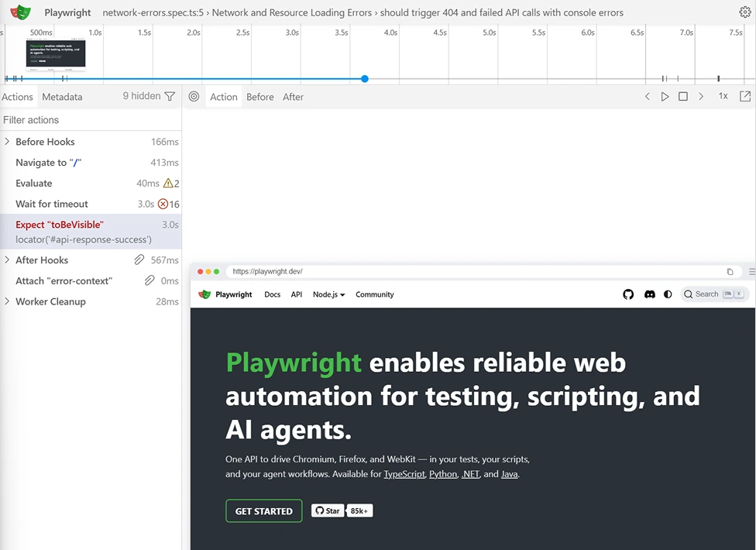Switch to the Actions tab
756x550 pixels.
pyautogui.click(x=17, y=97)
